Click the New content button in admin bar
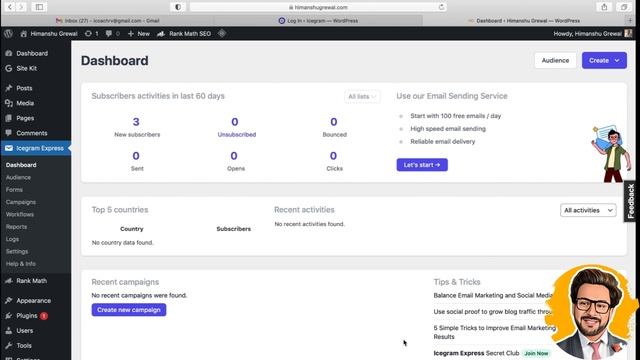Screen dimensions: 640x360 [x=139, y=34]
